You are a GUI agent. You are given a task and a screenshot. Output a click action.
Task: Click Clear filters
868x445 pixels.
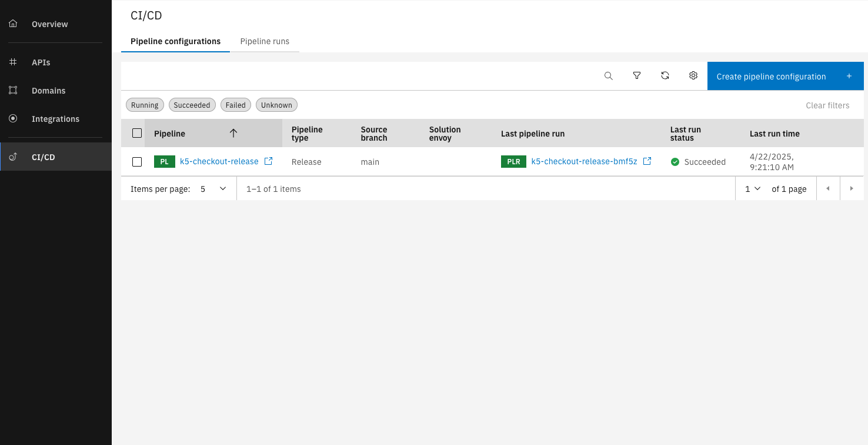point(827,105)
